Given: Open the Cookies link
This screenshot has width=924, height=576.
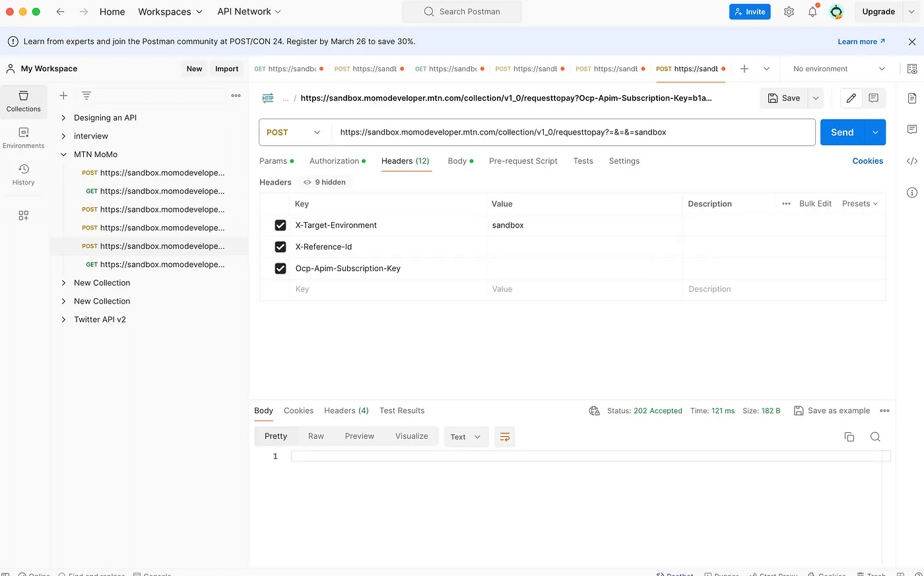Looking at the screenshot, I should 868,161.
